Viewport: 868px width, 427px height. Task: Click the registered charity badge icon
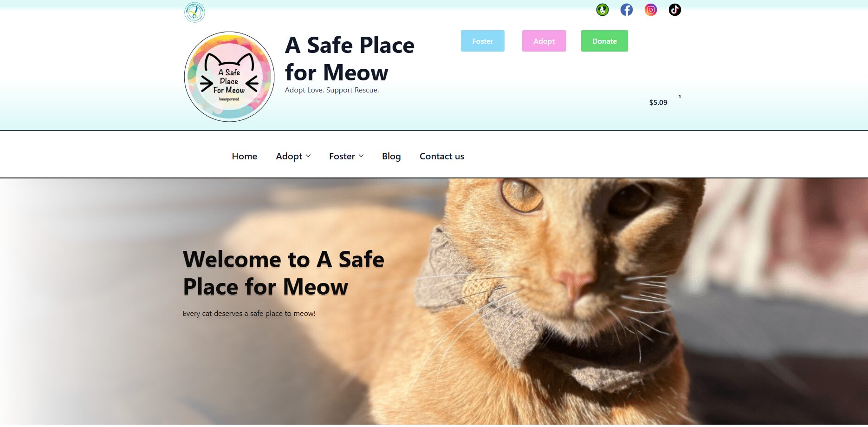[194, 13]
